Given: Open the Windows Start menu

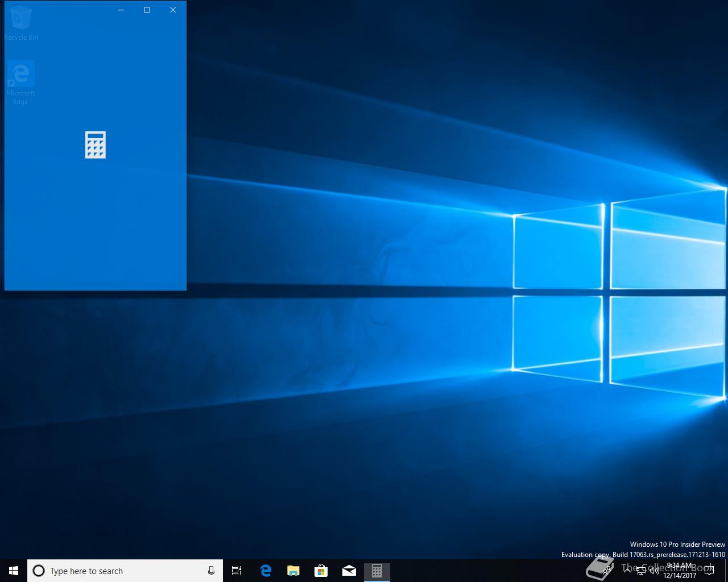Looking at the screenshot, I should [14, 571].
